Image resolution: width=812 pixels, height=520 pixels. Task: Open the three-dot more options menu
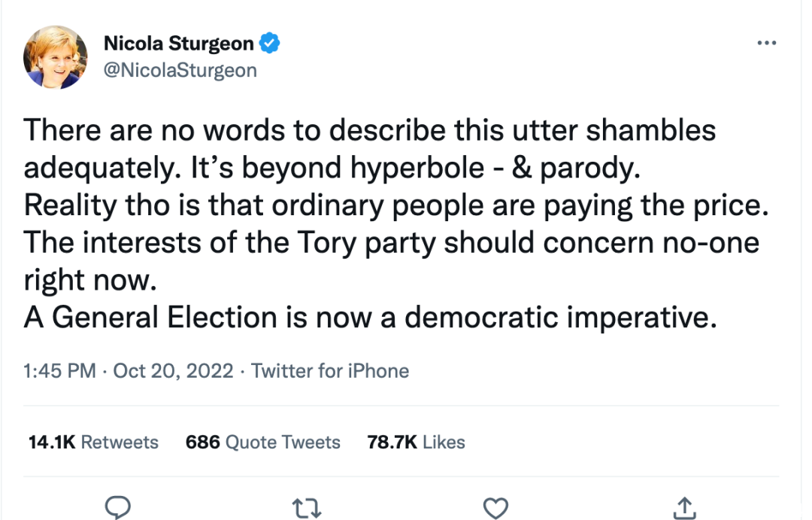(766, 43)
